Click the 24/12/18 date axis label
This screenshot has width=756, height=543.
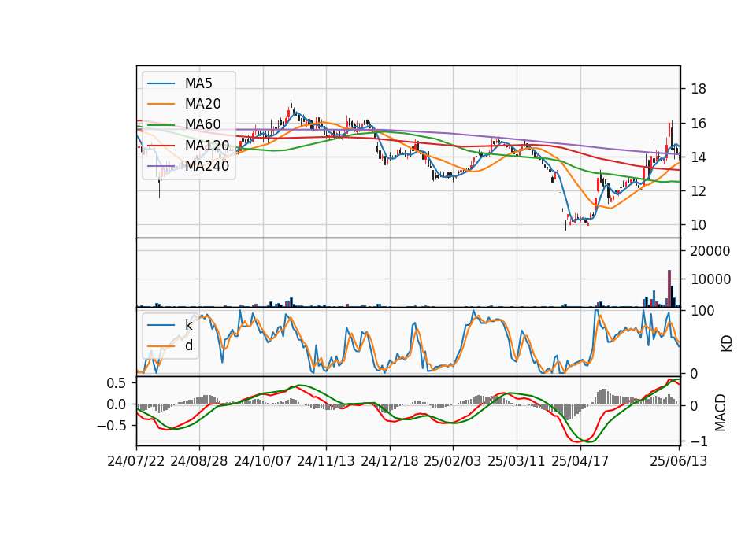click(390, 461)
